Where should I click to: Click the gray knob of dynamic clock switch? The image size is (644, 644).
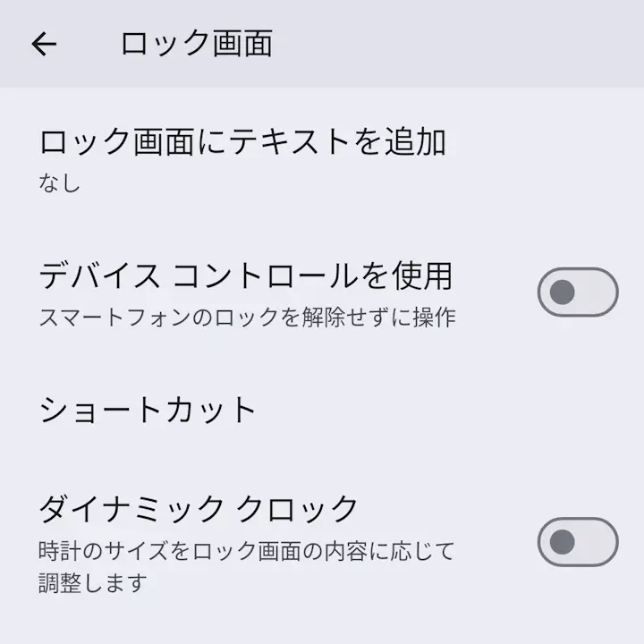pos(563,541)
